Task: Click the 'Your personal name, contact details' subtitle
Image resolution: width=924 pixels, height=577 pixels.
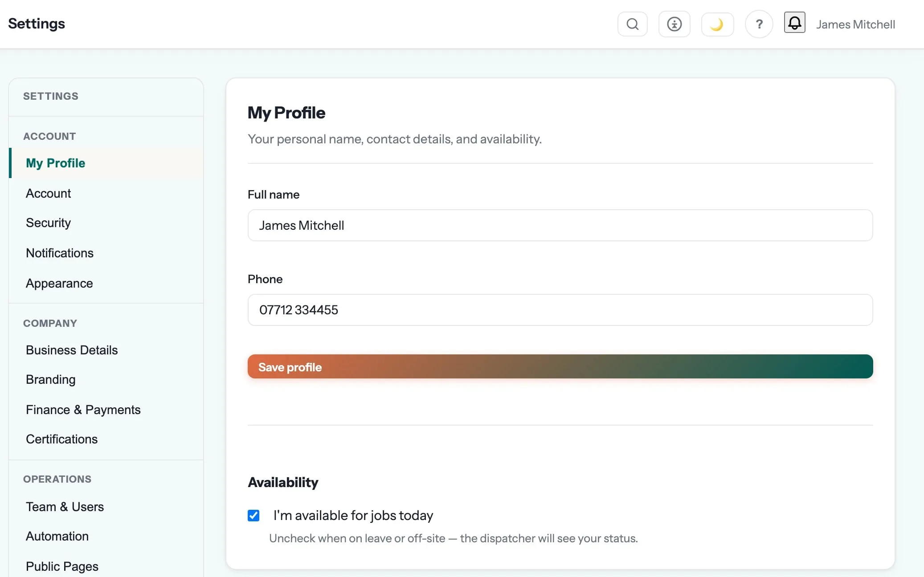Action: coord(395,139)
